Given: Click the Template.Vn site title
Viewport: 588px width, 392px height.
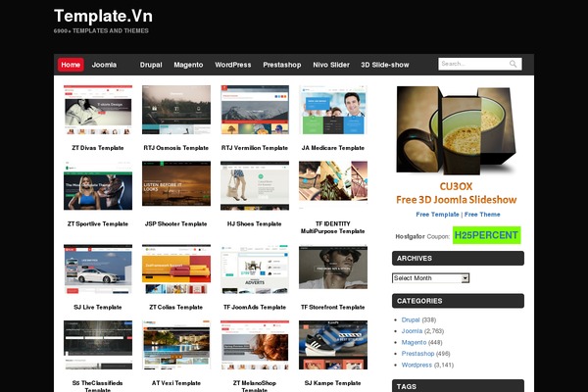Looking at the screenshot, I should pos(103,16).
